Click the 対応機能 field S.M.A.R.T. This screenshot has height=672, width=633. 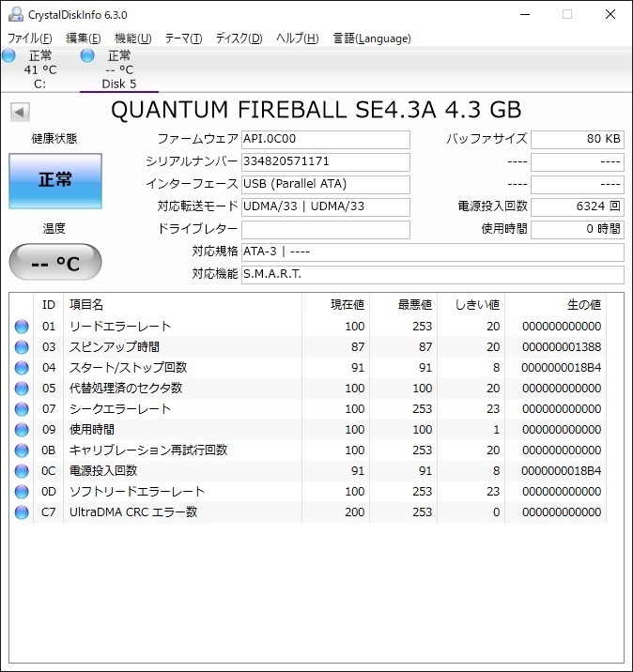click(433, 274)
